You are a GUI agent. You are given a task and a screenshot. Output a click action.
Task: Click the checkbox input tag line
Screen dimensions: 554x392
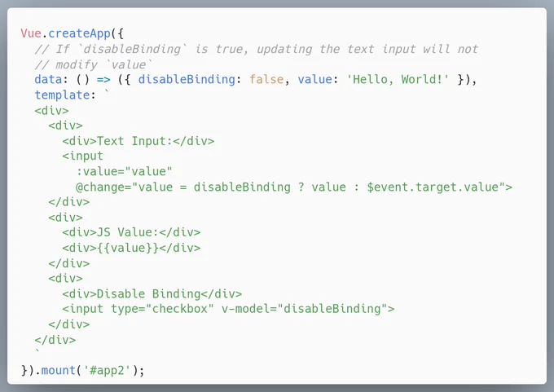(228, 309)
